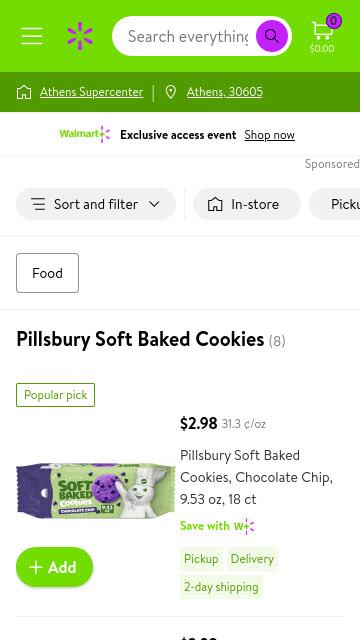Screen dimensions: 360x640
Task: Open the Pillsbury cookies product image
Action: [x=96, y=490]
